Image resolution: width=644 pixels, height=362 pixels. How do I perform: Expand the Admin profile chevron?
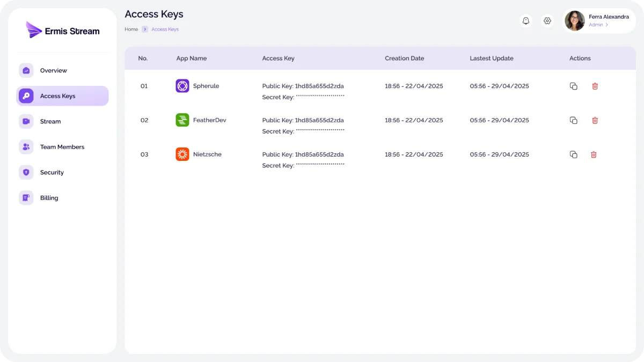click(x=607, y=25)
